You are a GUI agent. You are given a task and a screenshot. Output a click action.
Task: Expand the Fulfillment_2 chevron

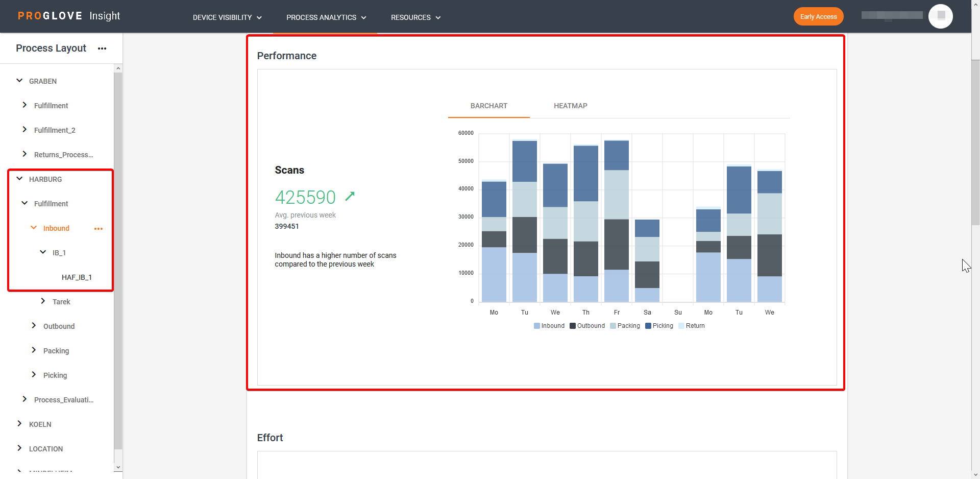24,129
